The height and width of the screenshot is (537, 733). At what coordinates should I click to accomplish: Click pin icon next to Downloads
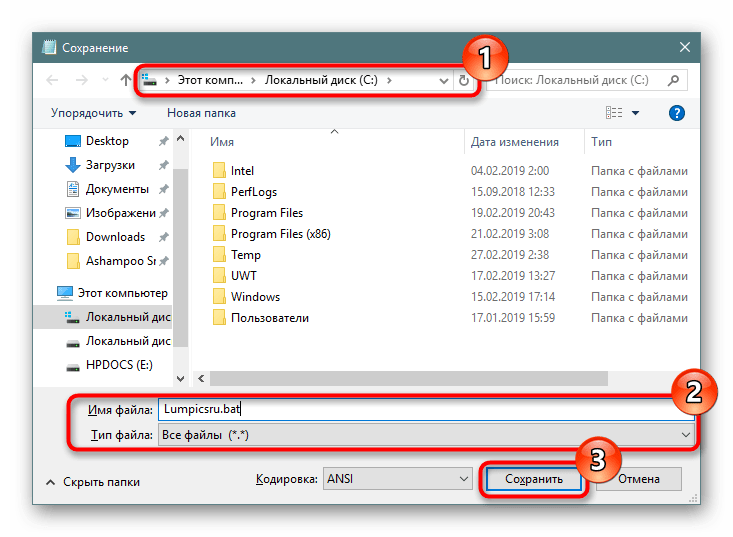[x=163, y=237]
